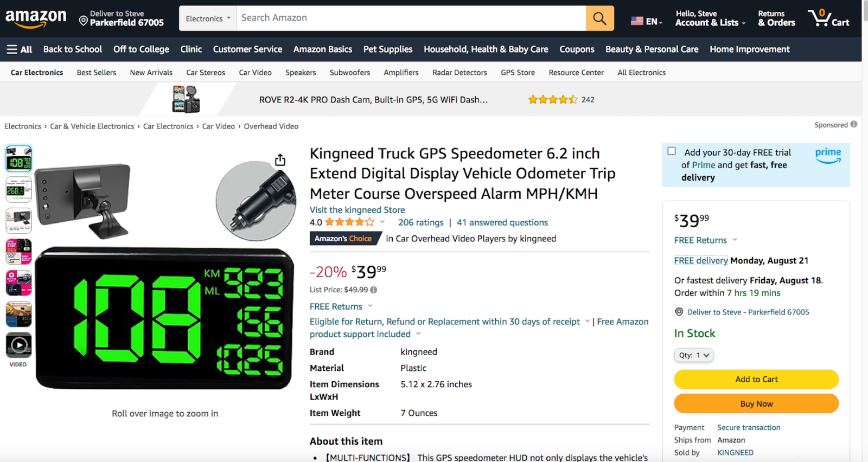Click the share icon on product image
868x462 pixels.
tap(280, 160)
